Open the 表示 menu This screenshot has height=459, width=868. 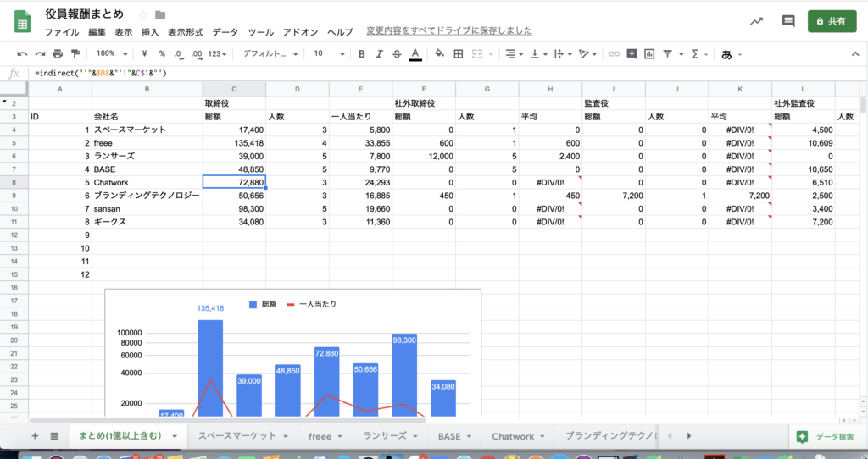coord(124,32)
